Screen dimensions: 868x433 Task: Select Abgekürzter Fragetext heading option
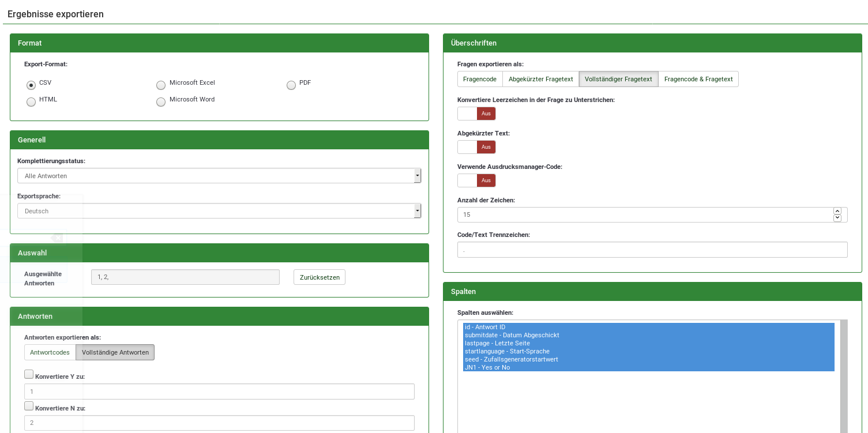point(540,79)
